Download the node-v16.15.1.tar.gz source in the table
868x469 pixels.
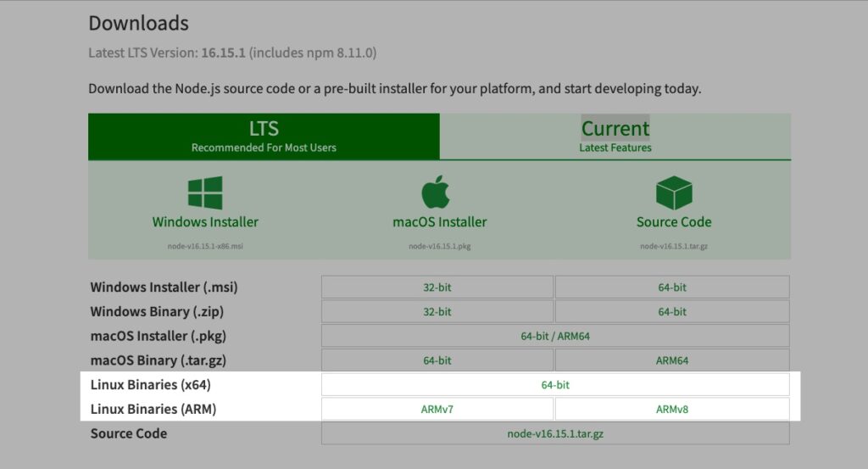(555, 433)
